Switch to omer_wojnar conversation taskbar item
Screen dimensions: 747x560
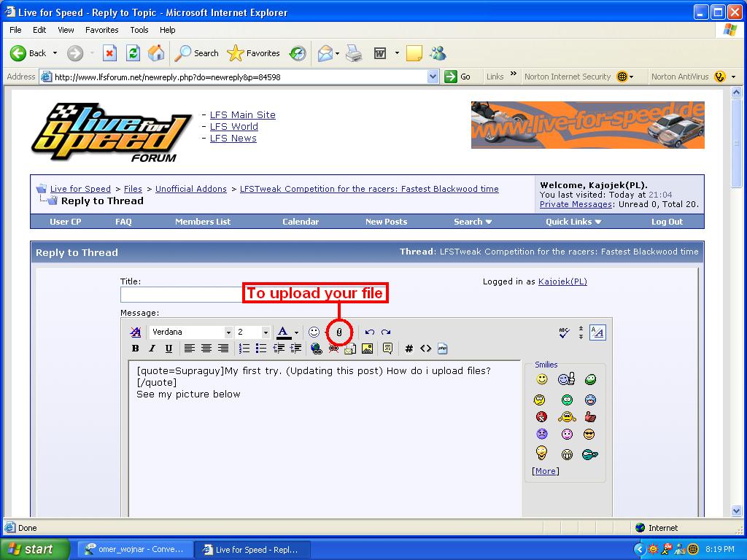tap(134, 549)
